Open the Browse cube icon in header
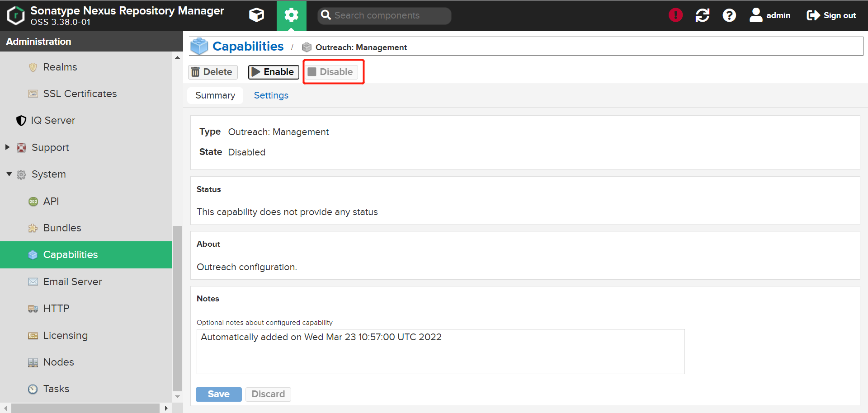868x413 pixels. point(256,15)
